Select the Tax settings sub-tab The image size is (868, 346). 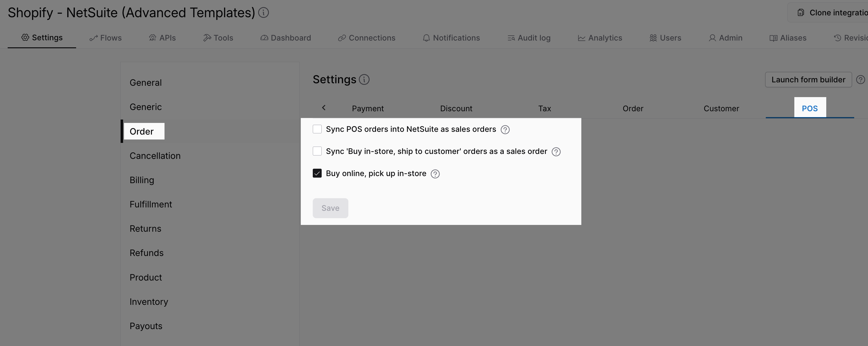544,108
